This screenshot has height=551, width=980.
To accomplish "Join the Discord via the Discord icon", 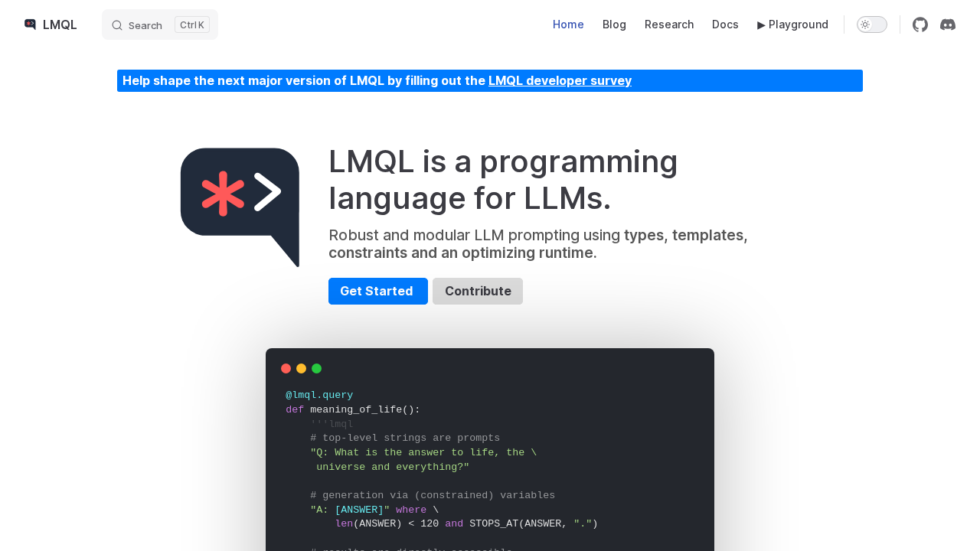I will [946, 24].
